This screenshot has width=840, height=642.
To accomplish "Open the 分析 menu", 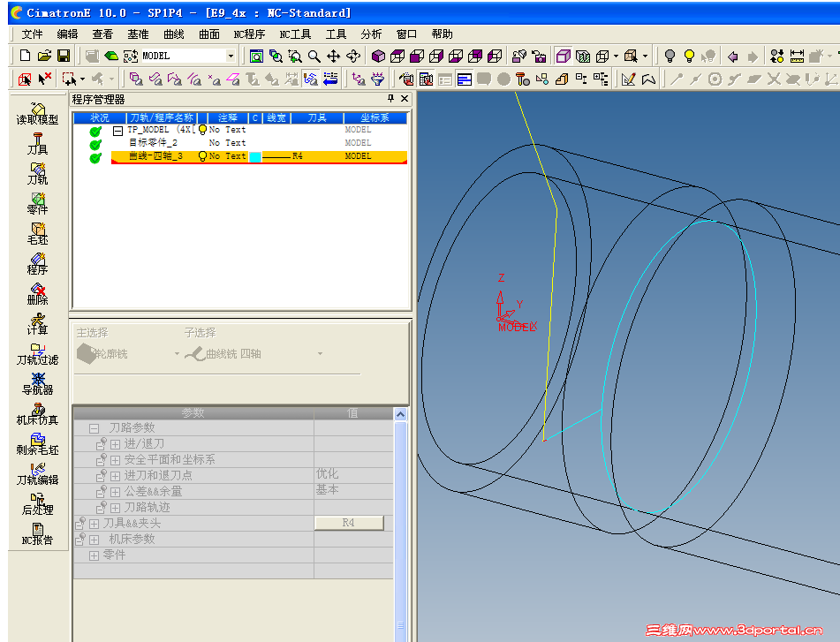I will point(371,34).
